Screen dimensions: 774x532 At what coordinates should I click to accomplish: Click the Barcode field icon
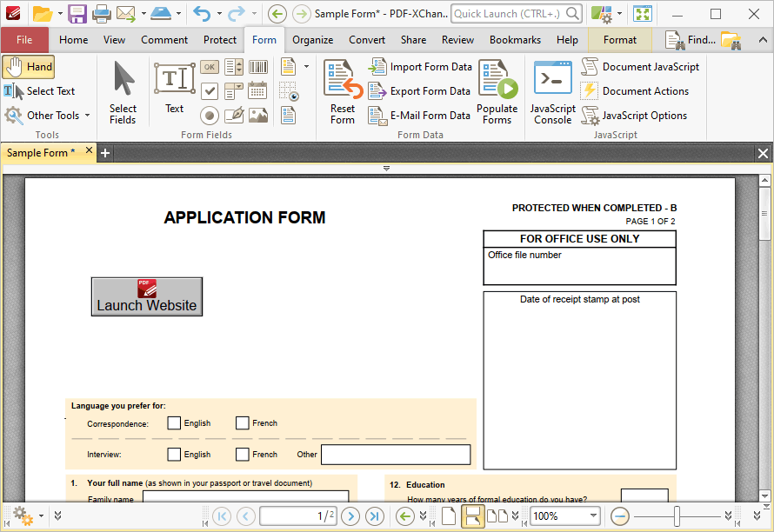[257, 67]
